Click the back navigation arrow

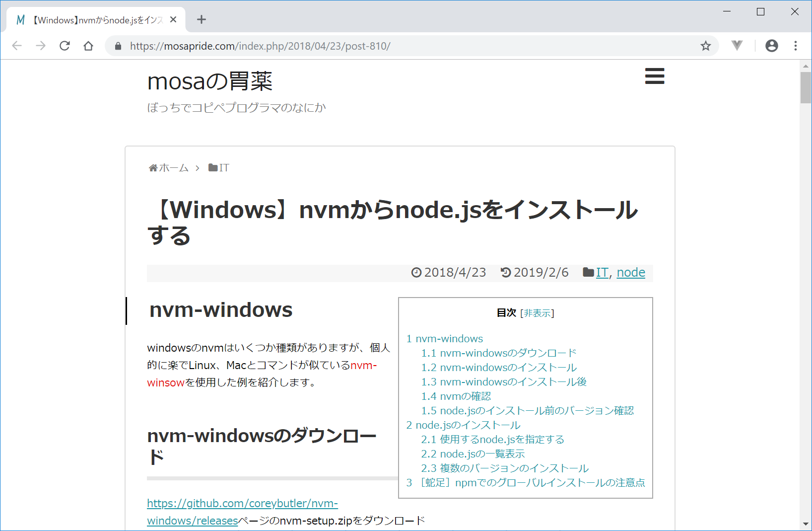(17, 46)
